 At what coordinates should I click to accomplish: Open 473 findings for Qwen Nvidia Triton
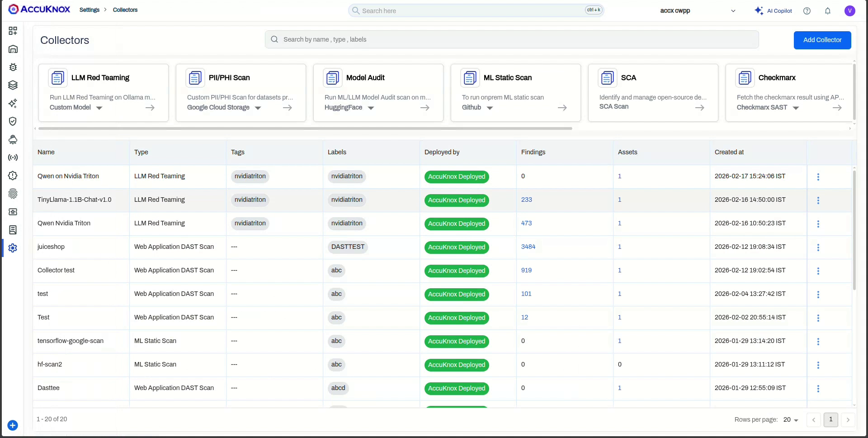pos(527,223)
